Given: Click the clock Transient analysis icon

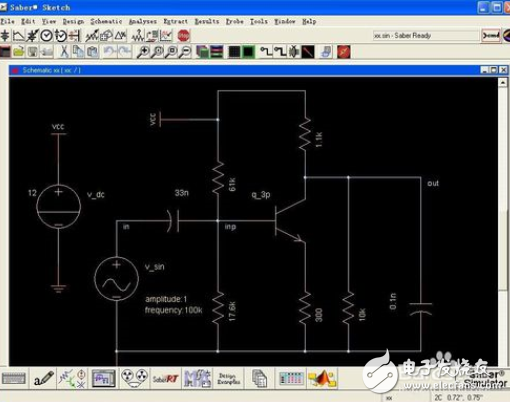Looking at the screenshot, I should [46, 35].
